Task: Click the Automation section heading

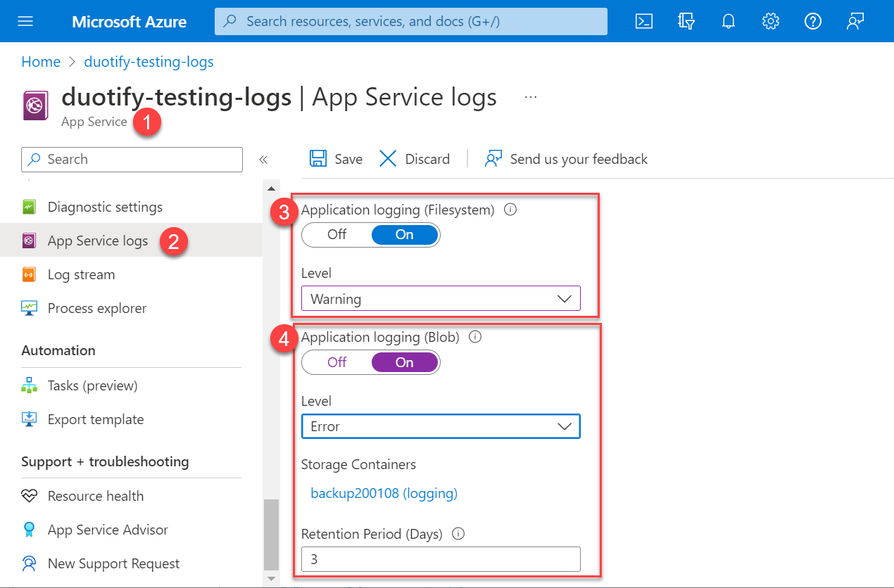Action: pyautogui.click(x=58, y=350)
